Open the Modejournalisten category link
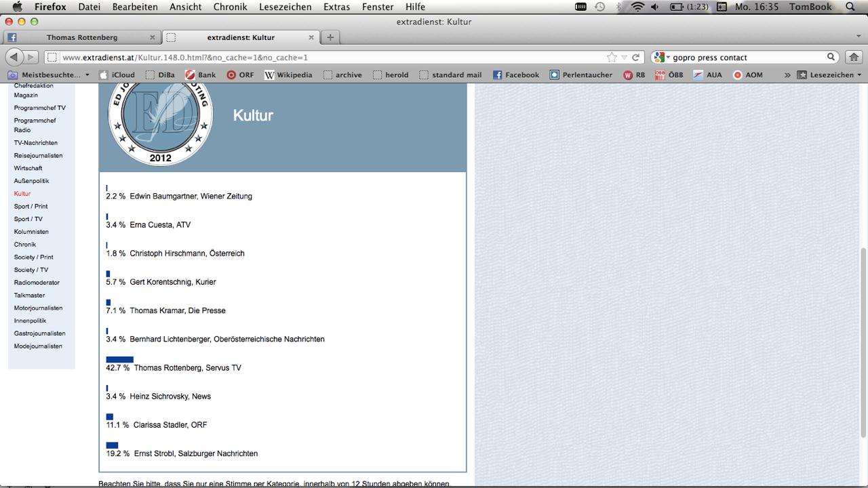 point(38,346)
